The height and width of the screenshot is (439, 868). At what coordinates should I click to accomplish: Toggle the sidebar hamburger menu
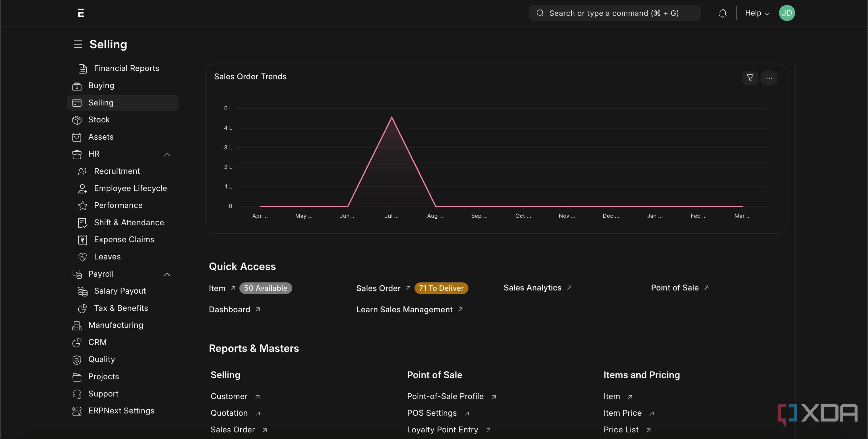(x=78, y=44)
